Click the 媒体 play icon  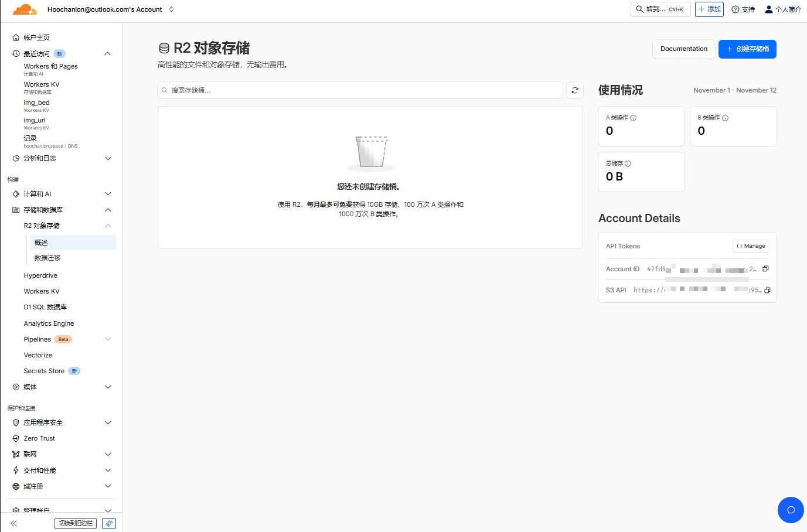[x=16, y=387]
